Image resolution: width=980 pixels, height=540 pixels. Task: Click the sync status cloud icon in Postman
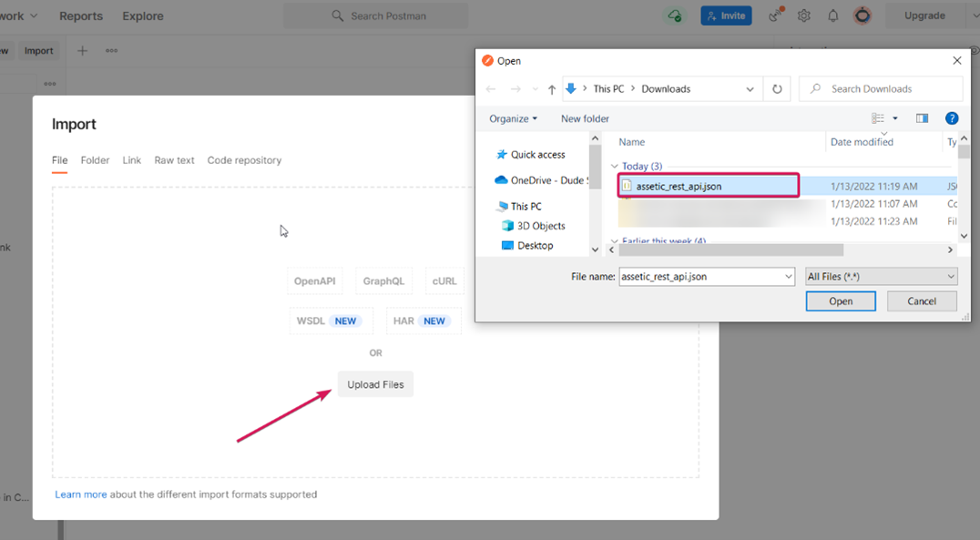[674, 15]
